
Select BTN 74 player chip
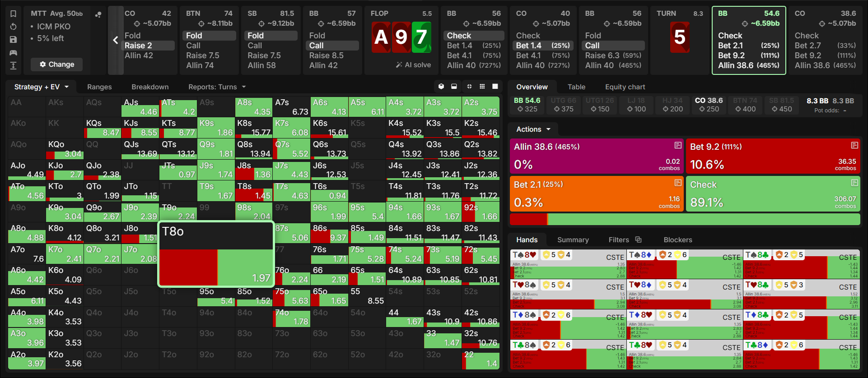click(x=745, y=105)
